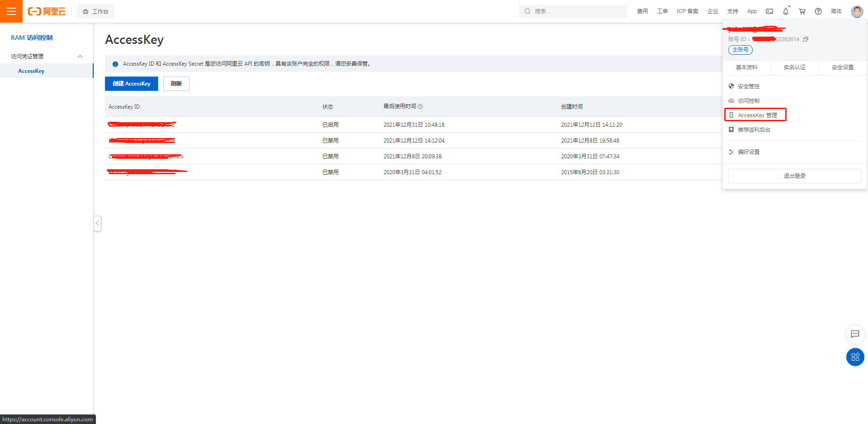Open the 费用 menu
Image resolution: width=868 pixels, height=424 pixels.
click(x=642, y=11)
